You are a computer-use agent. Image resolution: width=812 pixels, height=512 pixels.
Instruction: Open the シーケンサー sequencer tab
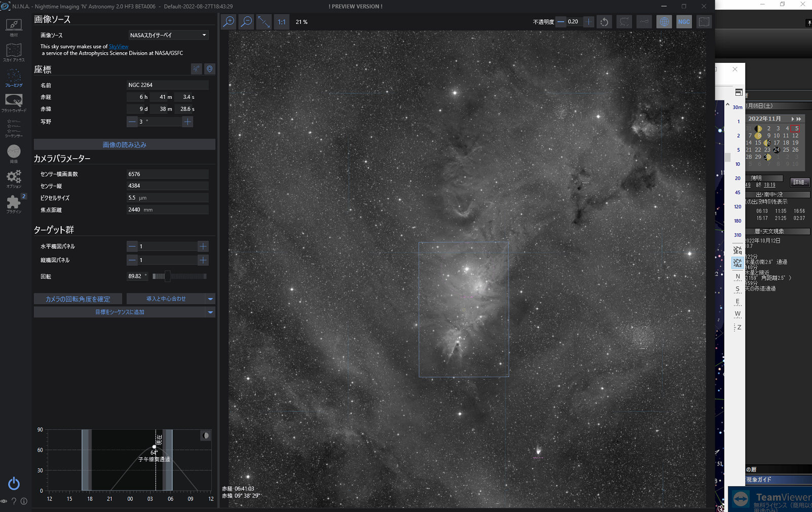point(14,128)
